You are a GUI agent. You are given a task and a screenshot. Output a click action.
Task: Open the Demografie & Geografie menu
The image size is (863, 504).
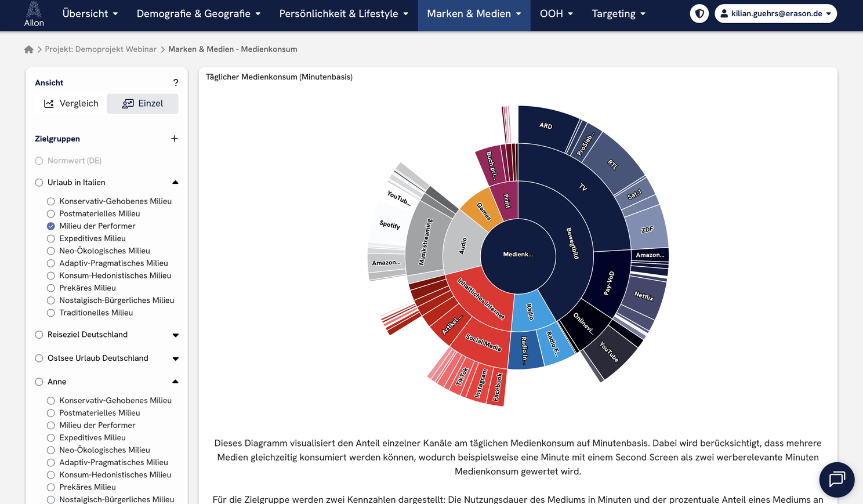tap(198, 13)
